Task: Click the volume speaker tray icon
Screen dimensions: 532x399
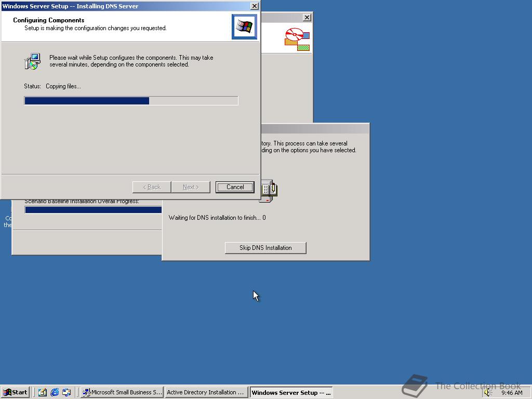Action: 488,393
